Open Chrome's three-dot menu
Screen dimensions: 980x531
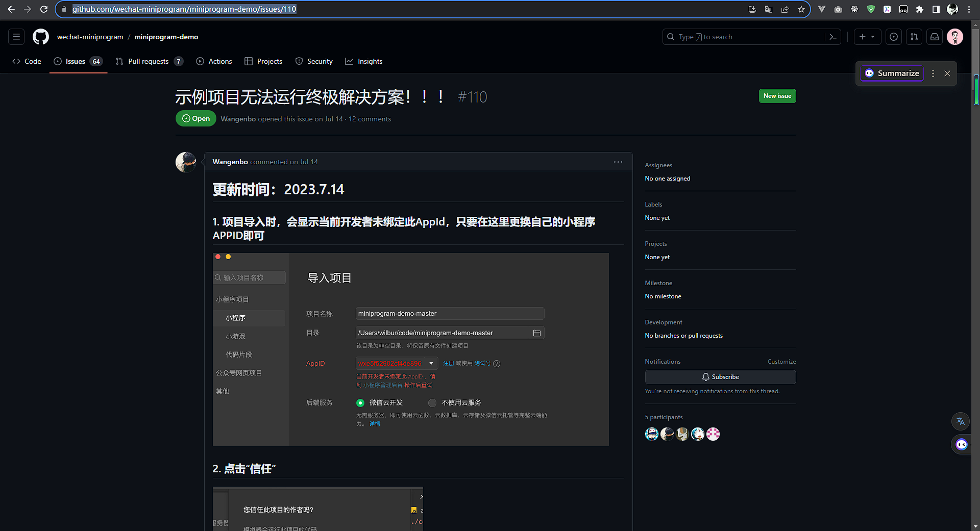pyautogui.click(x=969, y=9)
